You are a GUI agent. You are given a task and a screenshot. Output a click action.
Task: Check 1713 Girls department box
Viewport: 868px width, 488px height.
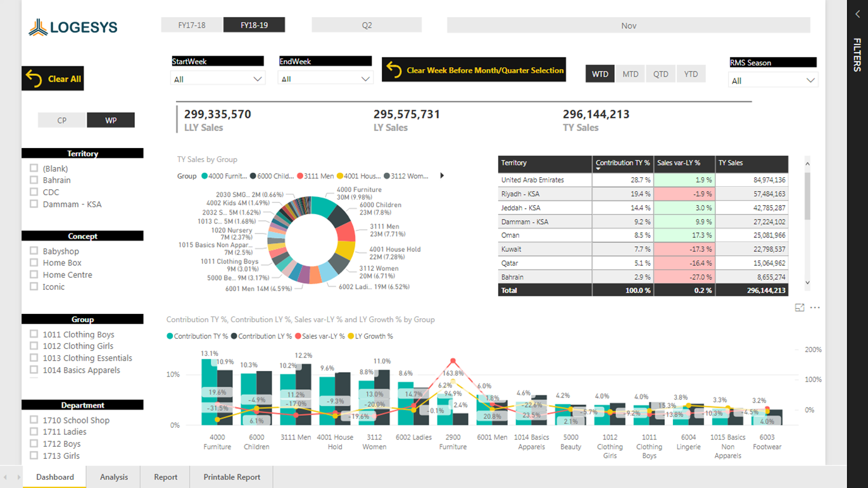[x=34, y=456]
